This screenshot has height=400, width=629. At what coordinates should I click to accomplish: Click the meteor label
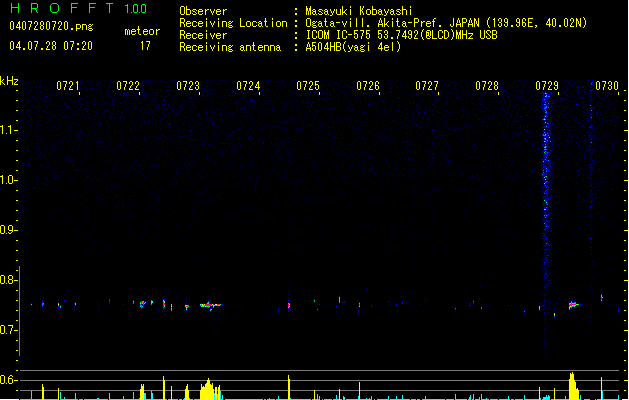pyautogui.click(x=142, y=31)
